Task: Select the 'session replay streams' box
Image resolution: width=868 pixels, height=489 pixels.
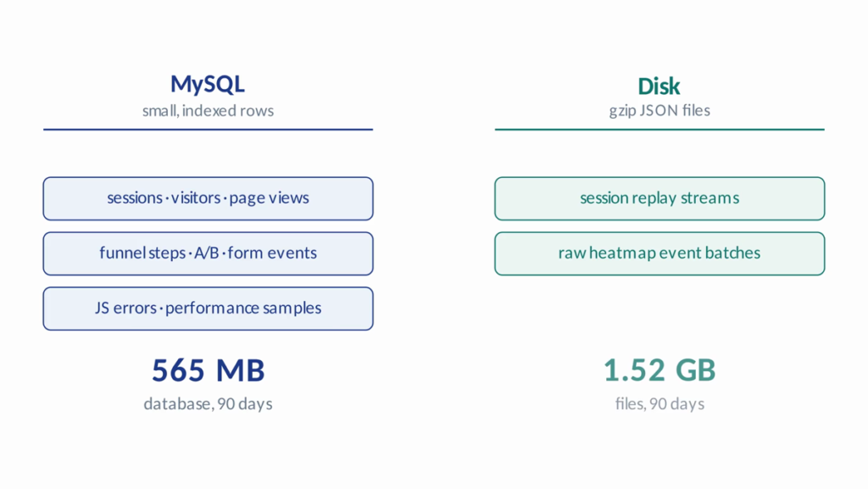Action: click(659, 198)
